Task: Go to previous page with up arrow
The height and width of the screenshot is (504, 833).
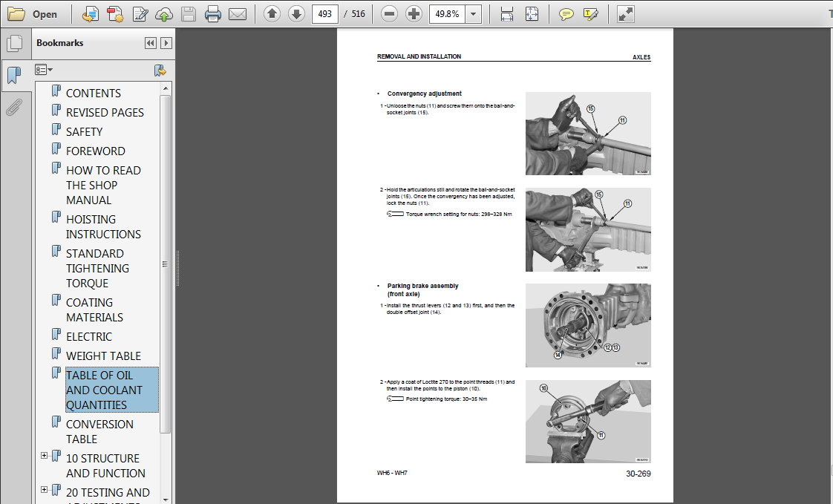Action: pos(272,14)
